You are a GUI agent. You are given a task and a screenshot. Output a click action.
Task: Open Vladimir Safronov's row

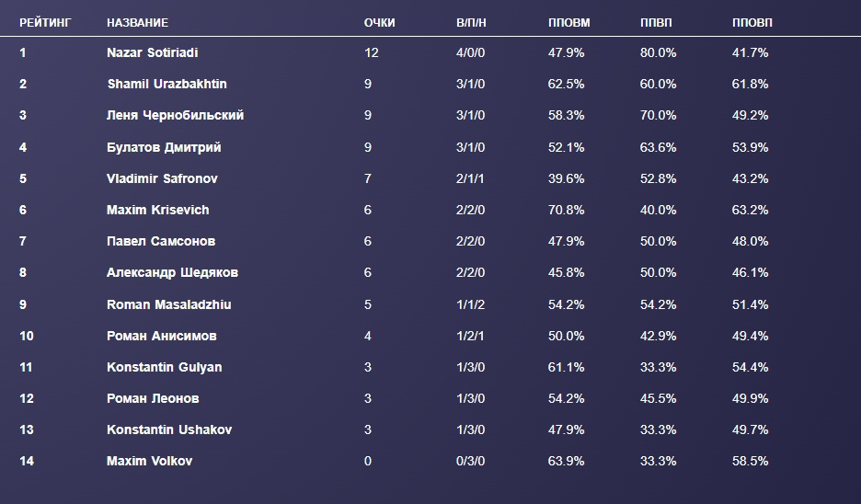pyautogui.click(x=162, y=178)
